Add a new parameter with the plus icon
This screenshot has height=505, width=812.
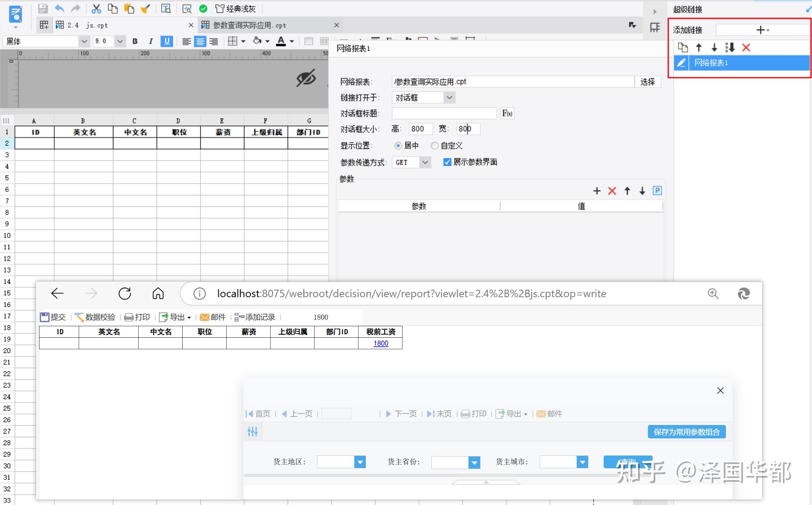pos(597,191)
